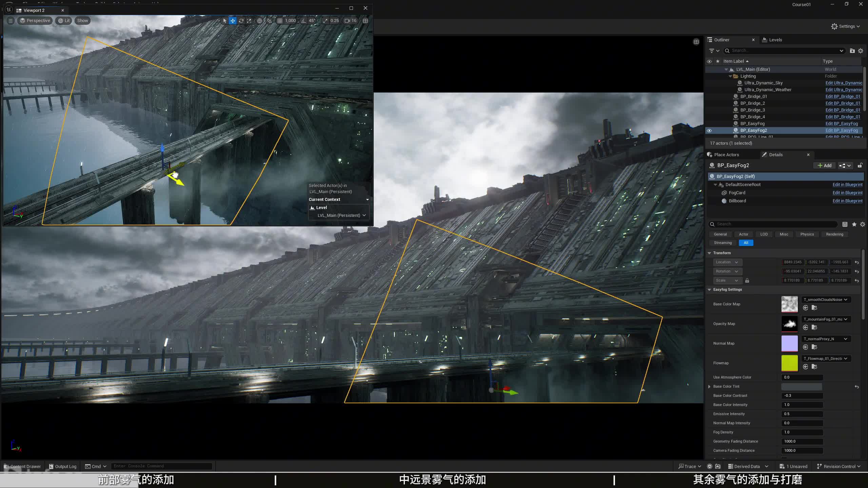This screenshot has height=488, width=868.
Task: Toggle world coordinate space globe icon
Action: pyautogui.click(x=259, y=21)
